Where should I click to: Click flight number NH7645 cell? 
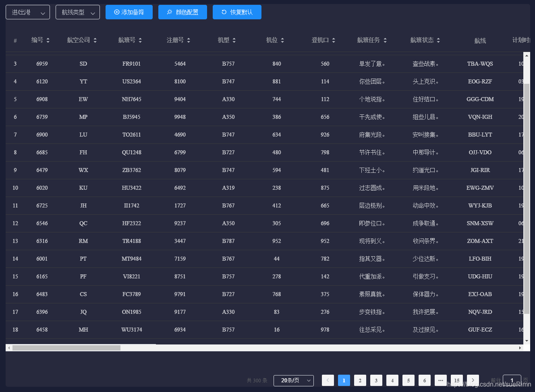[132, 99]
